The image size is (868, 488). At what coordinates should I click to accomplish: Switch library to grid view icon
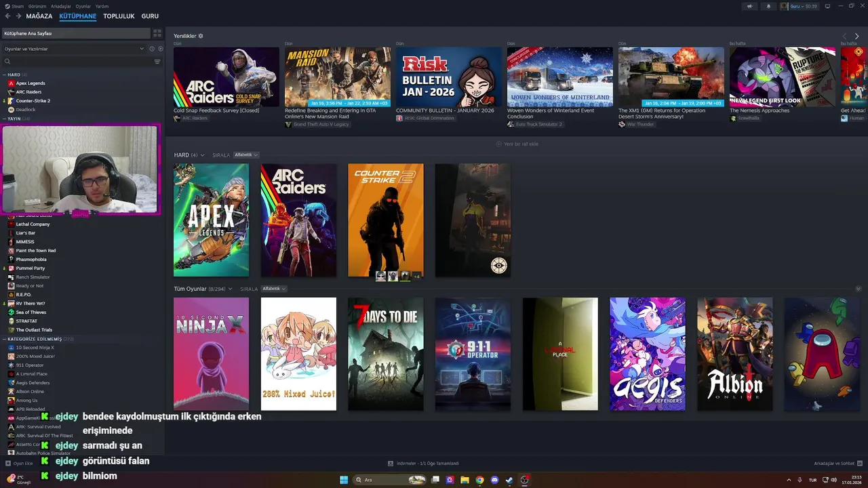[x=157, y=33]
